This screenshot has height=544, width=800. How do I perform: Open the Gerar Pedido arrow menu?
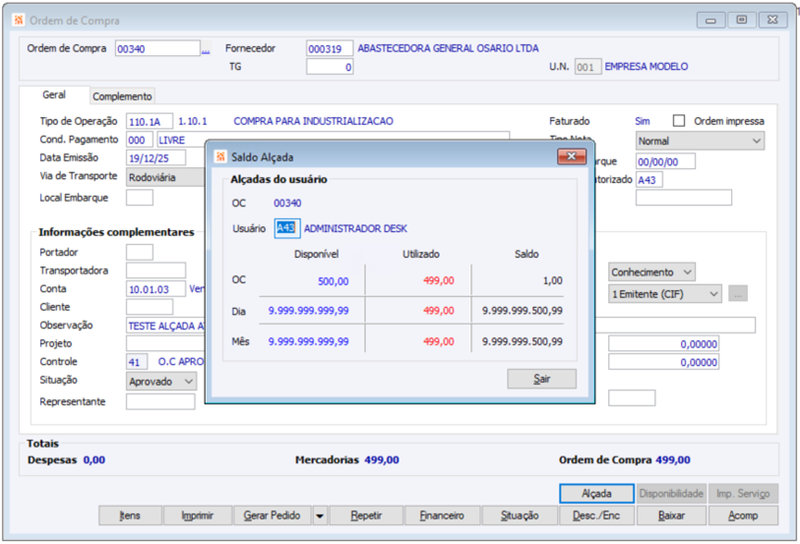pyautogui.click(x=319, y=515)
